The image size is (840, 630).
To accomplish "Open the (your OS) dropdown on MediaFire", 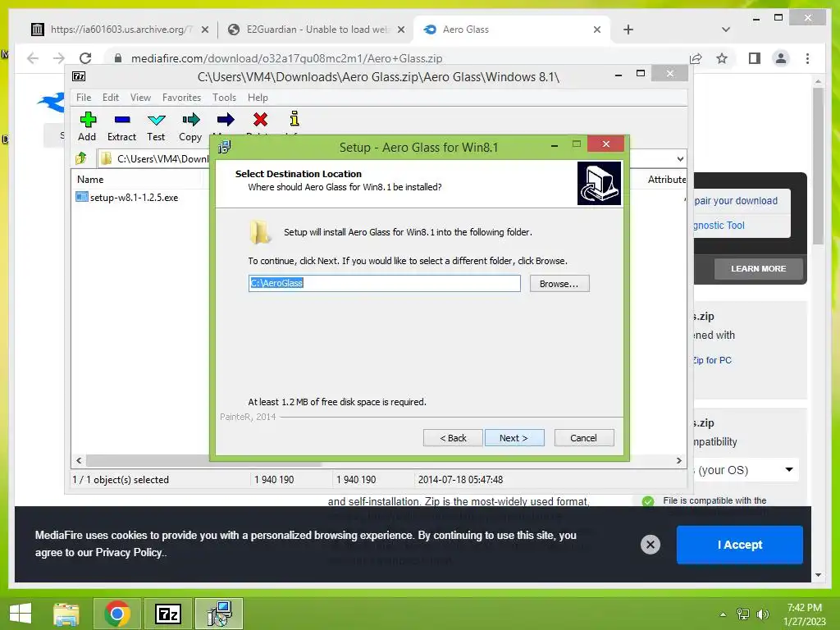I will 746,470.
